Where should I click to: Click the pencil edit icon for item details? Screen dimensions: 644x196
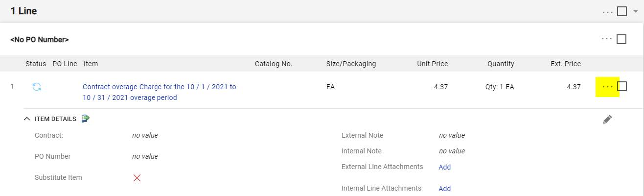607,119
